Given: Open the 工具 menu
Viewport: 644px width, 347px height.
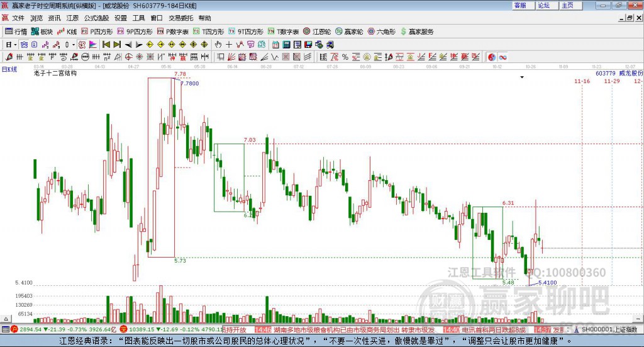Looking at the screenshot, I should (139, 18).
